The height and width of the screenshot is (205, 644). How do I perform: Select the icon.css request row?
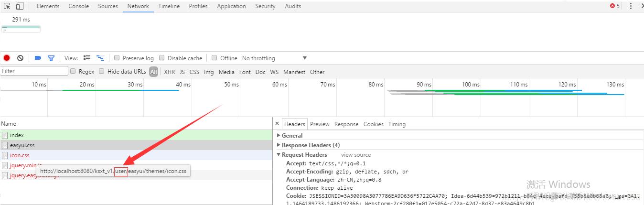coord(20,155)
